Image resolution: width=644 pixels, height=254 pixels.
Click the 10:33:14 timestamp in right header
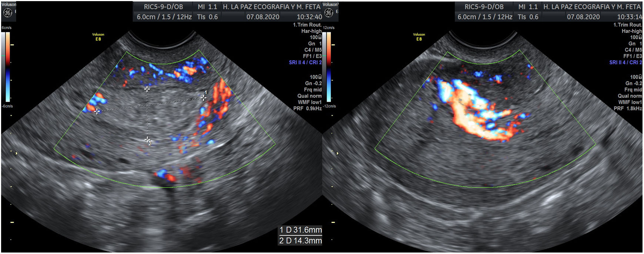pos(629,17)
